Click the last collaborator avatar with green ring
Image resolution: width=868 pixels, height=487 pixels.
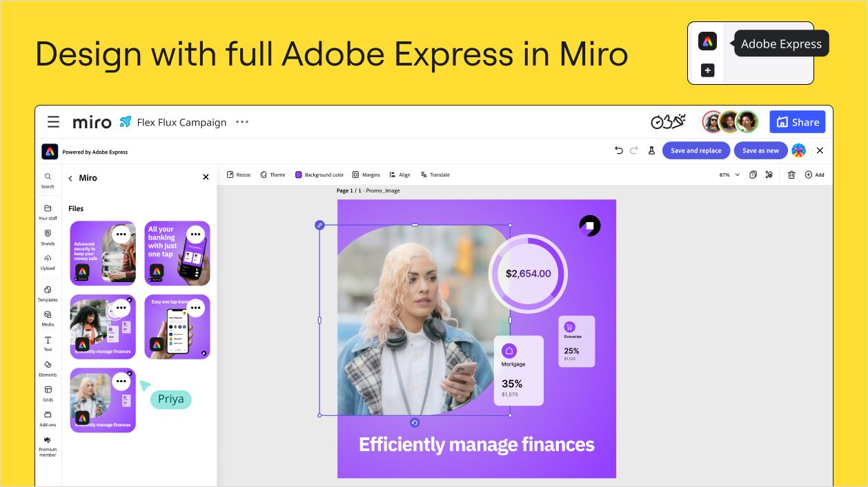[747, 122]
